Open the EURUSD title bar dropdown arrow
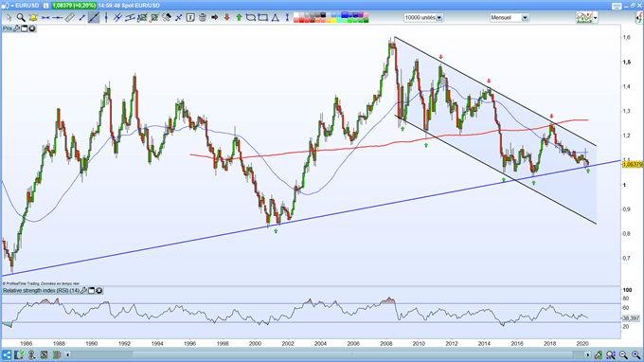 (12, 6)
